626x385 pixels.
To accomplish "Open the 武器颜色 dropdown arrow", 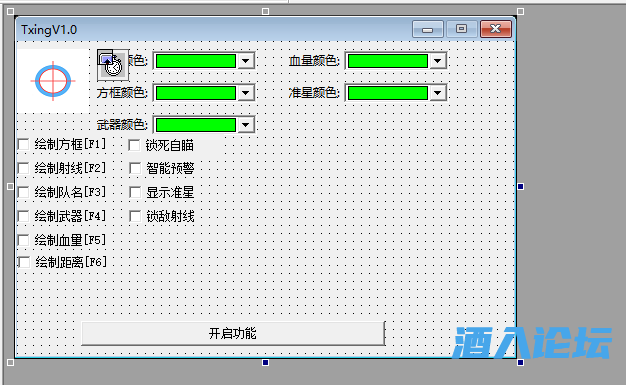I will click(246, 125).
